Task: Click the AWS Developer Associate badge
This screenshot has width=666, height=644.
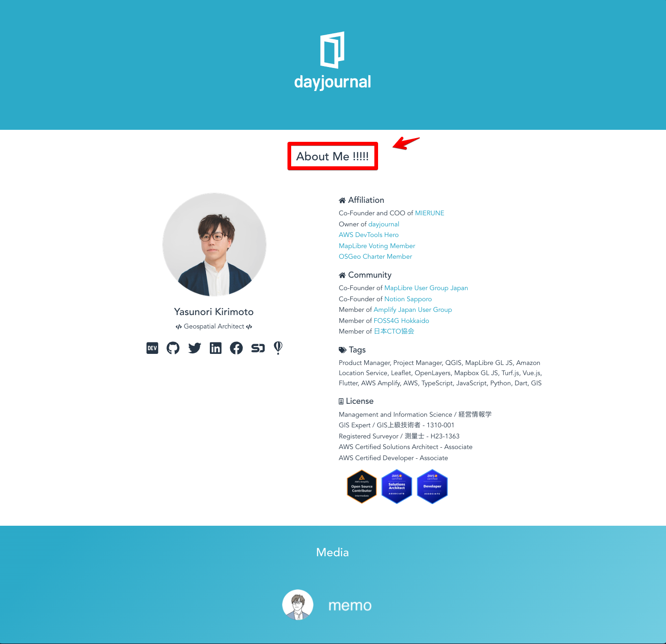Action: pyautogui.click(x=432, y=486)
